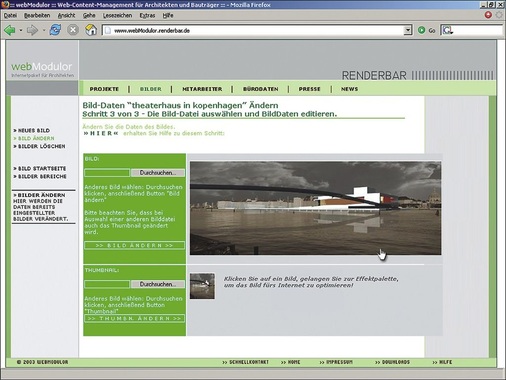This screenshot has height=380, width=506.
Task: Click the webModulor logo
Action: coord(42,69)
